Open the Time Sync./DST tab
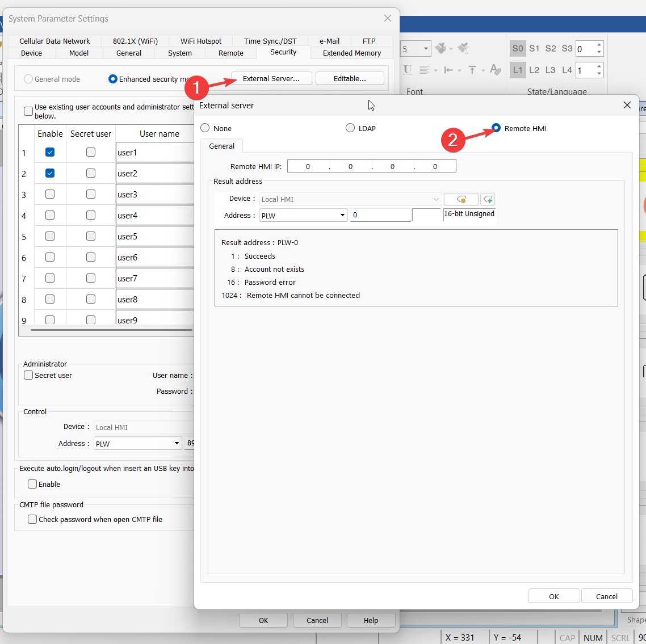Image resolution: width=646 pixels, height=644 pixels. 270,41
